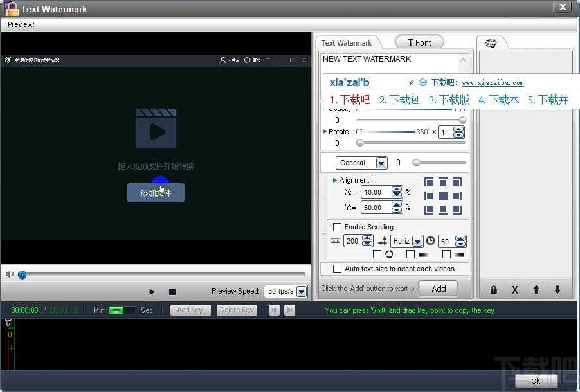
Task: Select the lock watermark icon
Action: pos(493,290)
